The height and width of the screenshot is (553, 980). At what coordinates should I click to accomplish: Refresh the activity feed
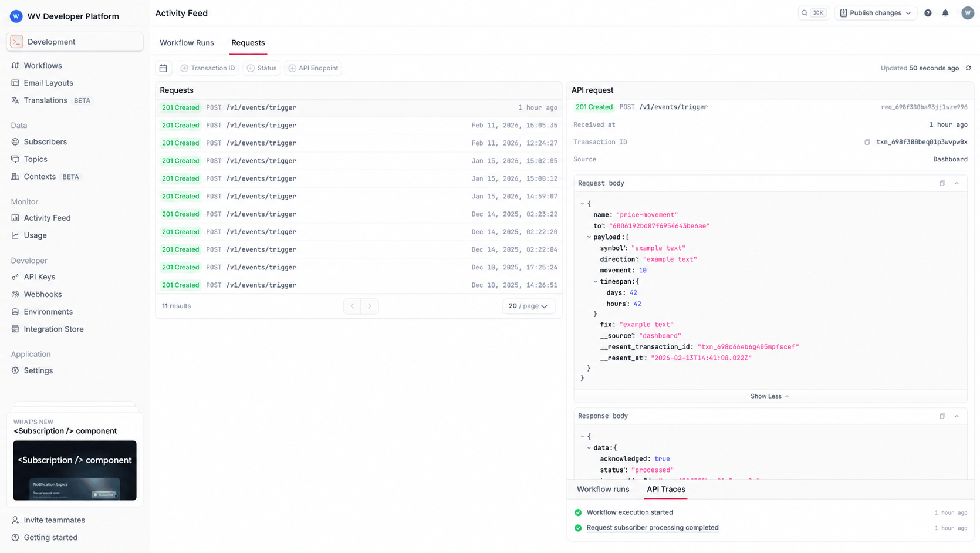point(968,68)
